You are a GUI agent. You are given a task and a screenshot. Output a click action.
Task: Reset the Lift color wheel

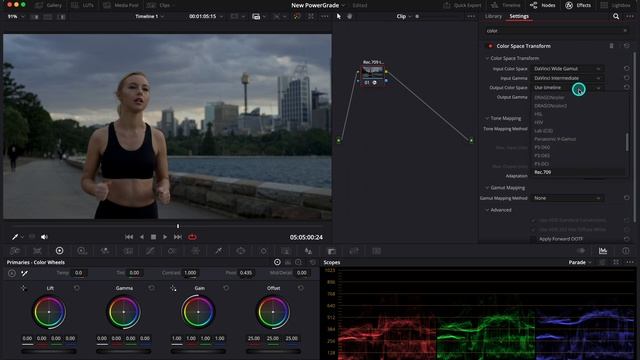(x=77, y=288)
